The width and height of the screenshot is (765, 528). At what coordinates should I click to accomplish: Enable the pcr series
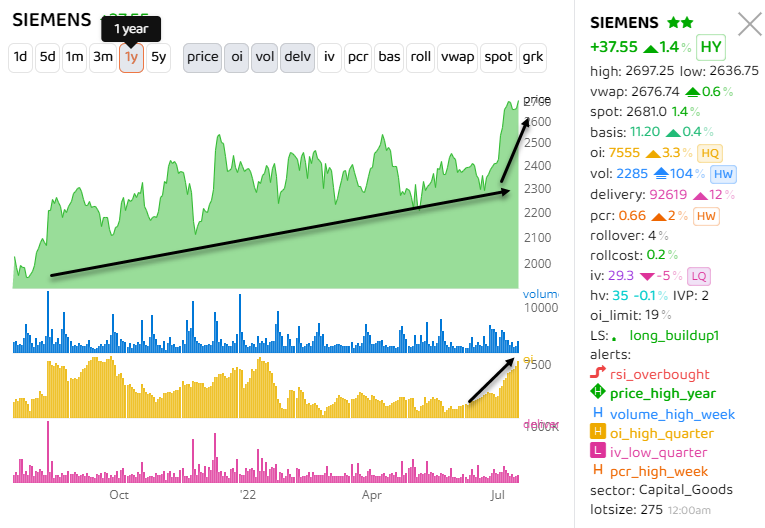358,58
